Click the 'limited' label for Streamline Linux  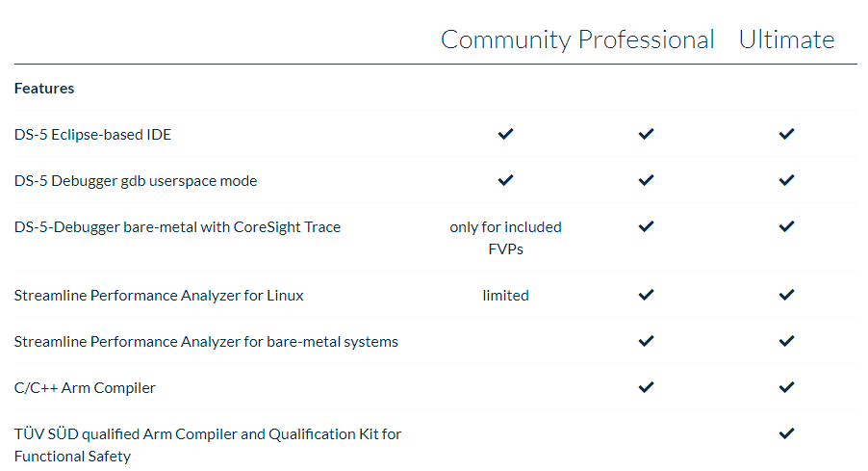505,296
